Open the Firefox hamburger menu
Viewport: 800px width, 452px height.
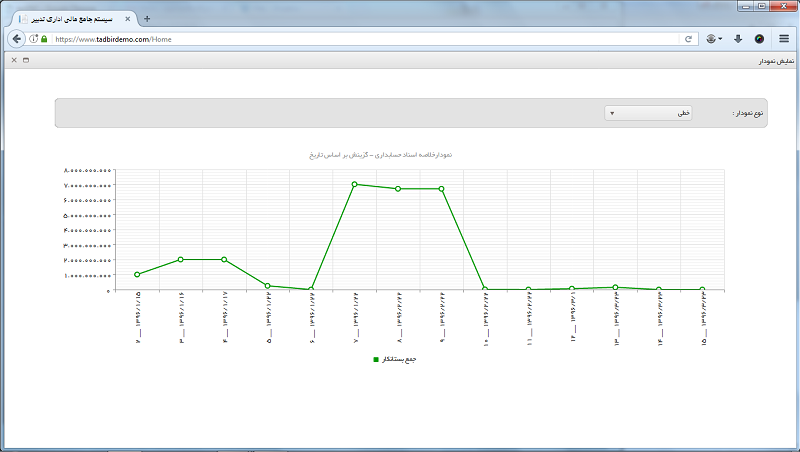point(784,39)
